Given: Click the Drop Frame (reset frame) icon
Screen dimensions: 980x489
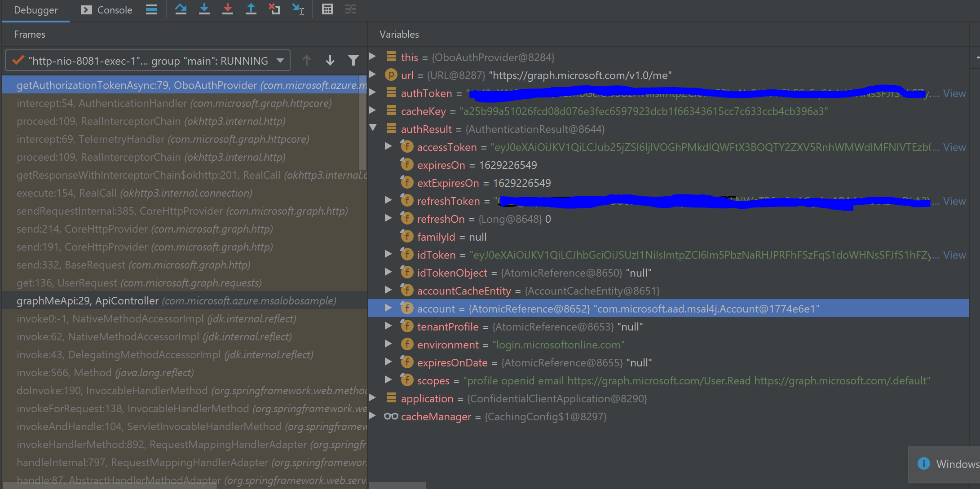Looking at the screenshot, I should pyautogui.click(x=274, y=9).
